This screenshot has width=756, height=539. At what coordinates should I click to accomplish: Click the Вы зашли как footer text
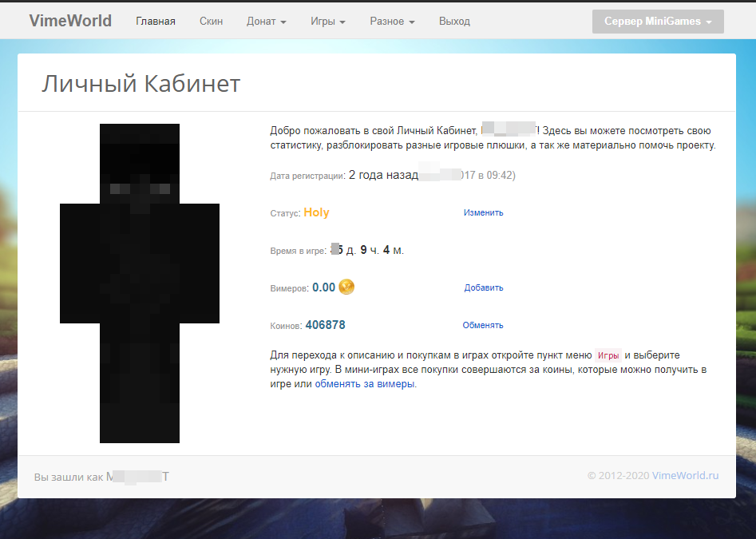[x=69, y=477]
